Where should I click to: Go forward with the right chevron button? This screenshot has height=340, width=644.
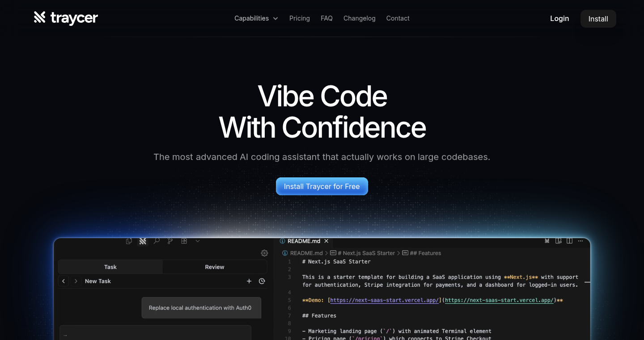[76, 281]
